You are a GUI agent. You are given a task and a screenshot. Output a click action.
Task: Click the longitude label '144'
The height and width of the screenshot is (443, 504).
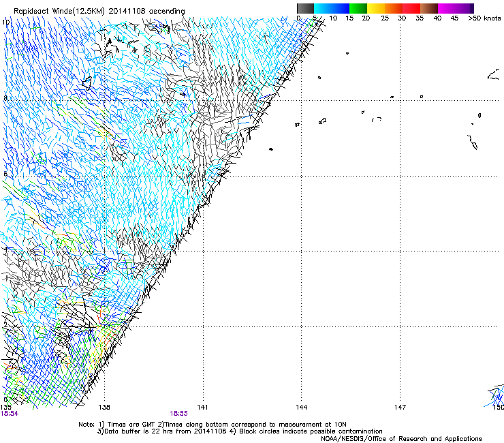click(301, 408)
